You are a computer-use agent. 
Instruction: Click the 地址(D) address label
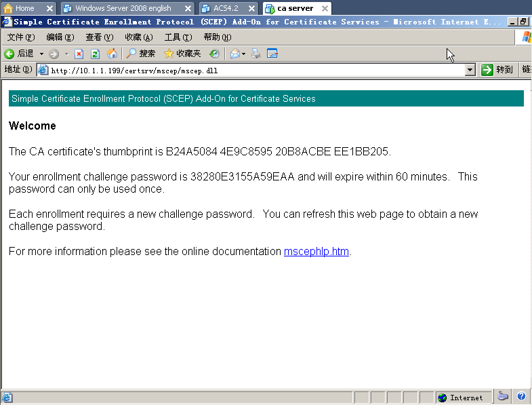[18, 70]
